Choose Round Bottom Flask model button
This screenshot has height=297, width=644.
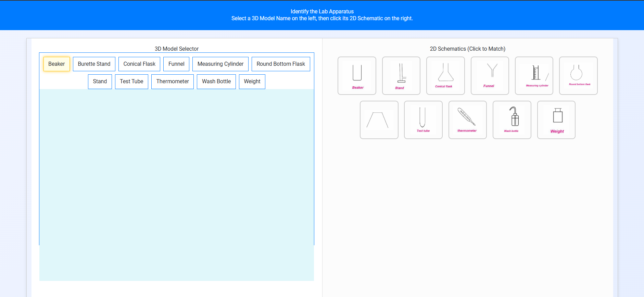click(x=281, y=64)
